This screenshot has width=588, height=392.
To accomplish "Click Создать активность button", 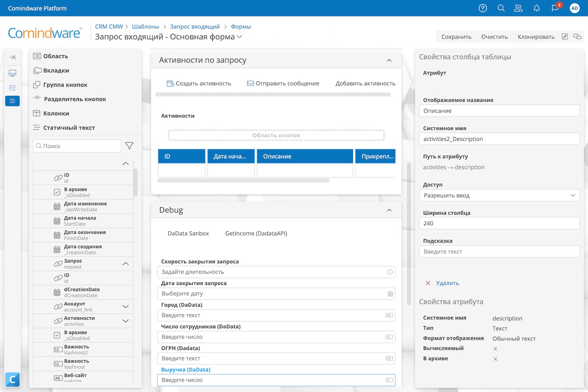I will coord(199,83).
